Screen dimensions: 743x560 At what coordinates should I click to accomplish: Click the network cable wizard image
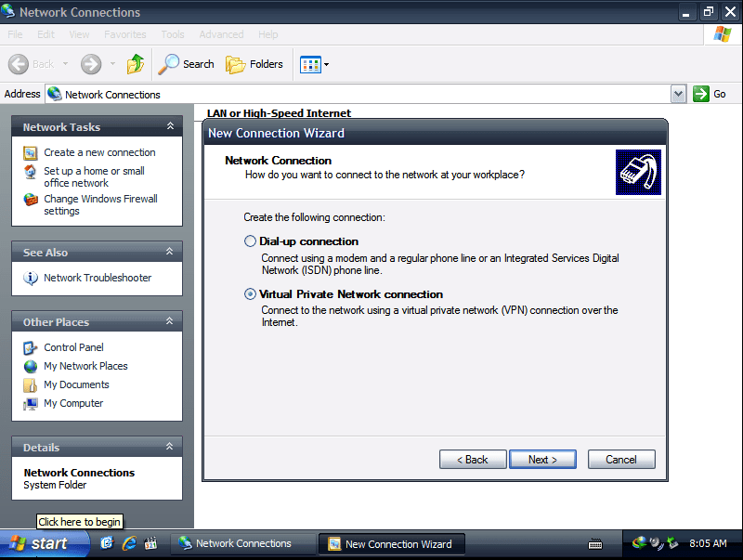pyautogui.click(x=638, y=172)
